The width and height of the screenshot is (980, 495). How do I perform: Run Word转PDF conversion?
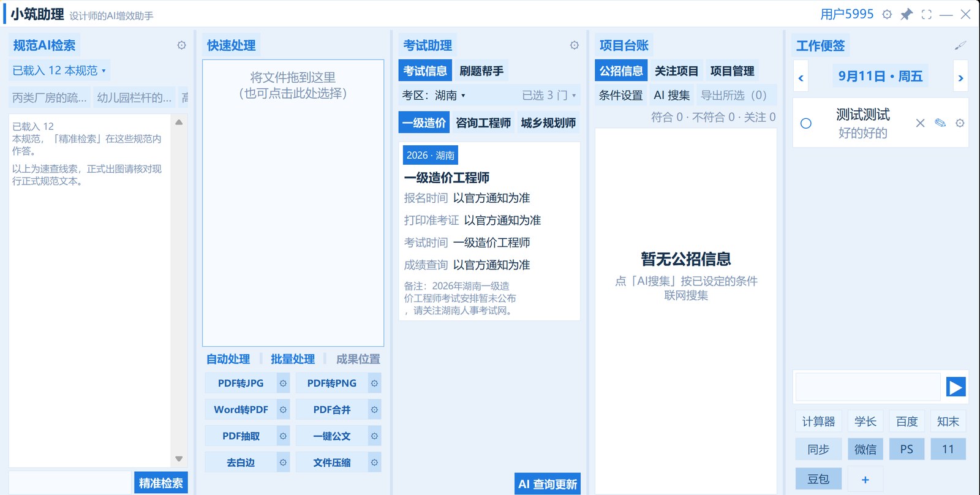coord(241,409)
